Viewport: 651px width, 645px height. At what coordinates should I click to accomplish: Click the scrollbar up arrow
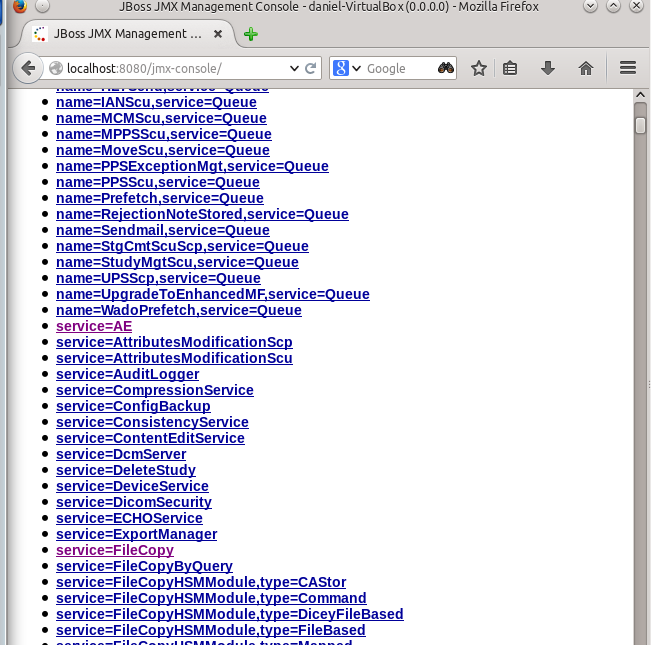pyautogui.click(x=640, y=95)
